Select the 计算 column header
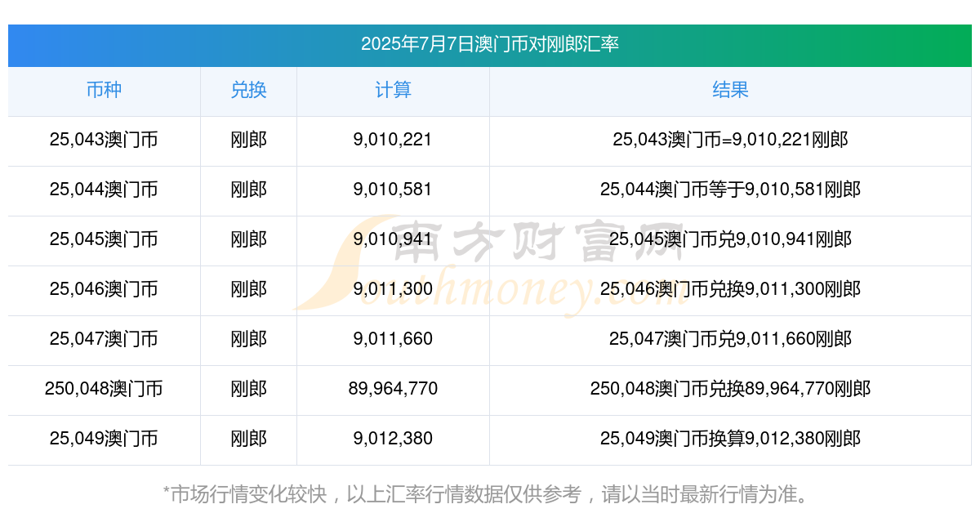This screenshot has height=531, width=980. pyautogui.click(x=393, y=90)
